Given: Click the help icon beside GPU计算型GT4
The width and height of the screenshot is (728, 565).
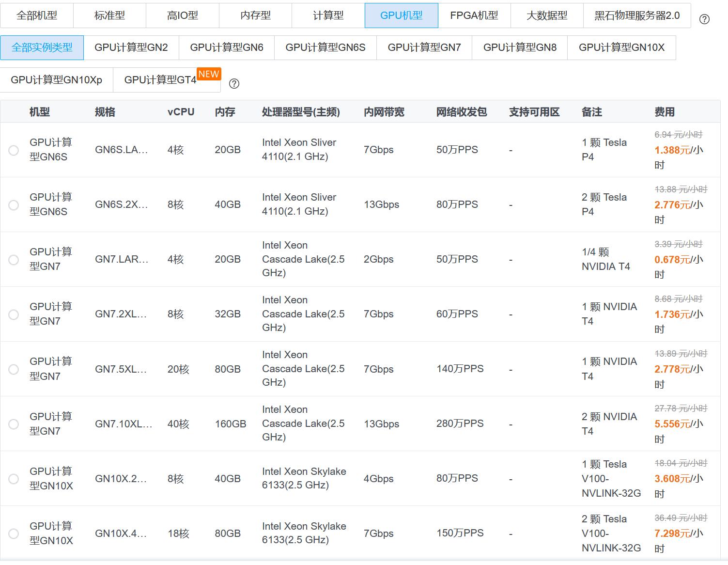Looking at the screenshot, I should point(234,83).
